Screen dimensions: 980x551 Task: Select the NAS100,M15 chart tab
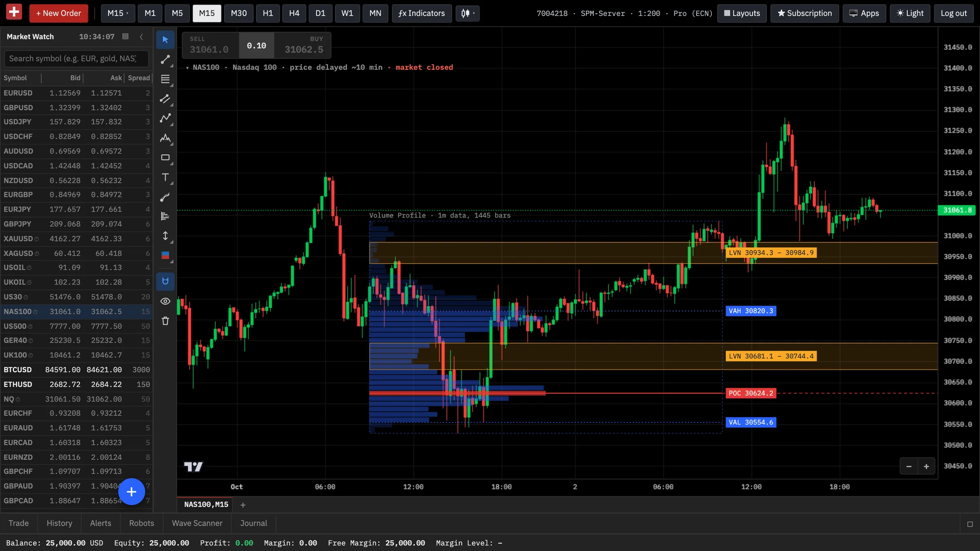click(205, 505)
